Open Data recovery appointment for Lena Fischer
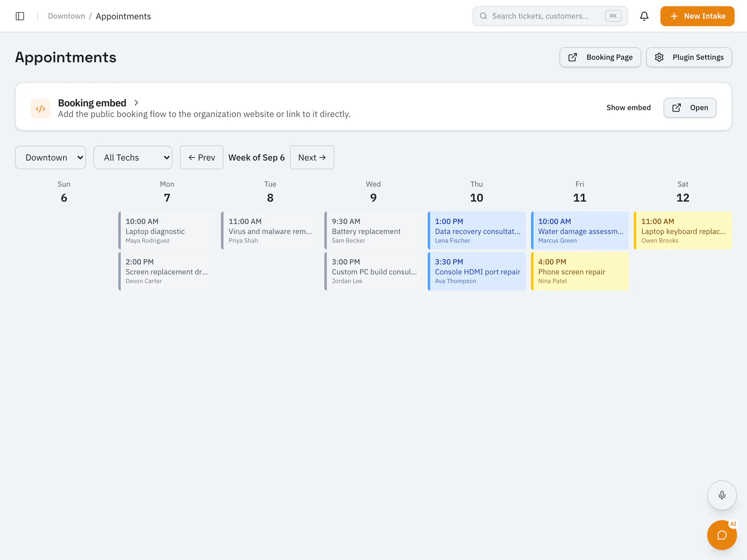This screenshot has width=747, height=560. [x=477, y=231]
